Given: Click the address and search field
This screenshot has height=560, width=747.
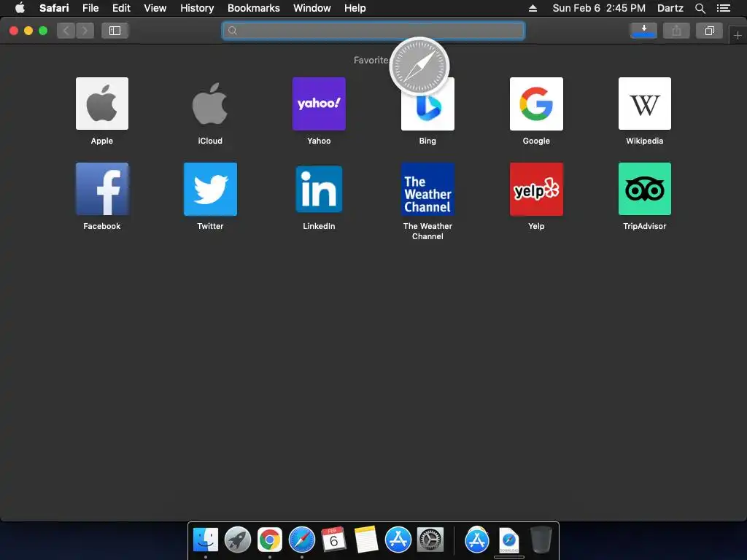Looking at the screenshot, I should click(x=373, y=31).
